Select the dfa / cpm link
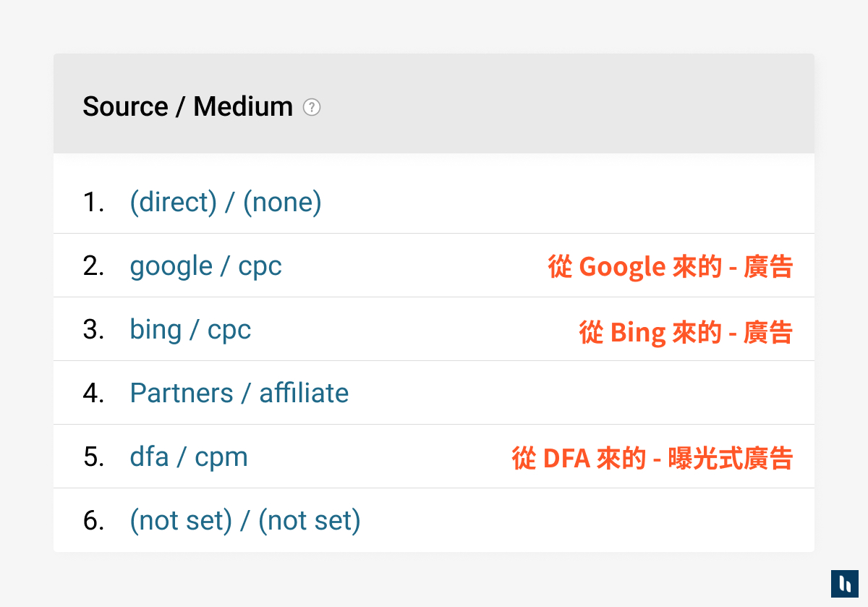 click(x=189, y=457)
